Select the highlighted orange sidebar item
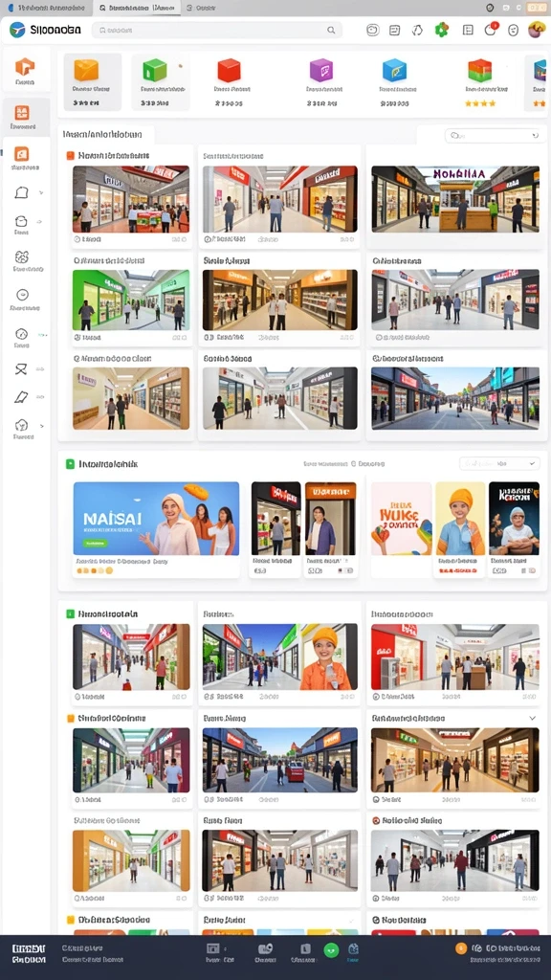 pos(23,118)
